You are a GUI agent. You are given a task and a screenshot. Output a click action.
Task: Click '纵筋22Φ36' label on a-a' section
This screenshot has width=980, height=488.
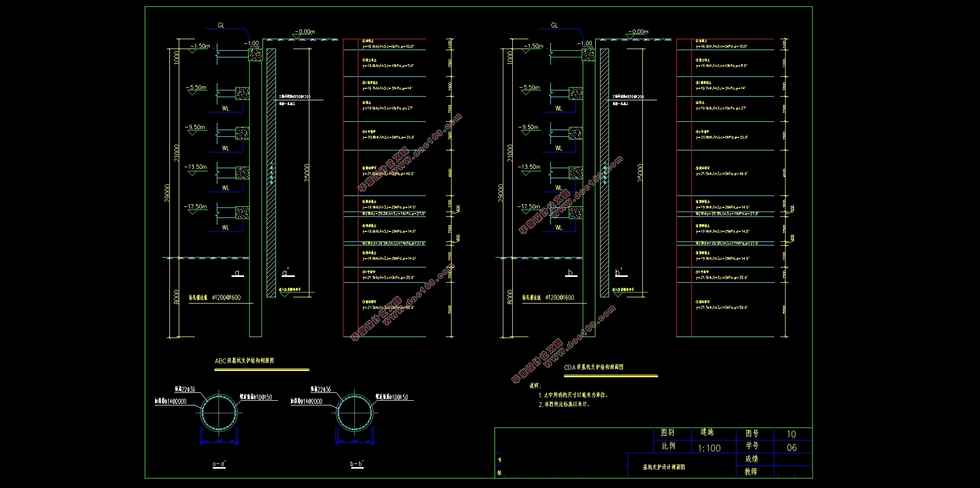pos(185,389)
